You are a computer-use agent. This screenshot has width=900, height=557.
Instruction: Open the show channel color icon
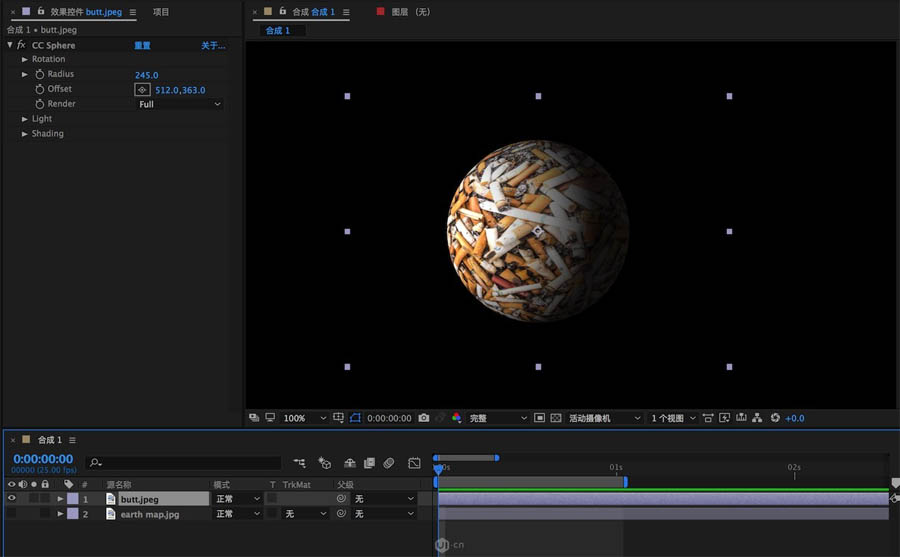tap(457, 418)
